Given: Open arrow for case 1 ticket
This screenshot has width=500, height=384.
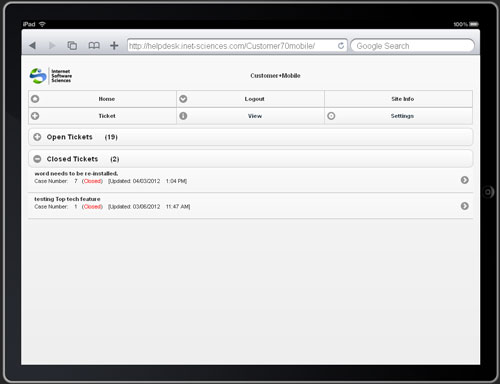Looking at the screenshot, I should point(465,206).
